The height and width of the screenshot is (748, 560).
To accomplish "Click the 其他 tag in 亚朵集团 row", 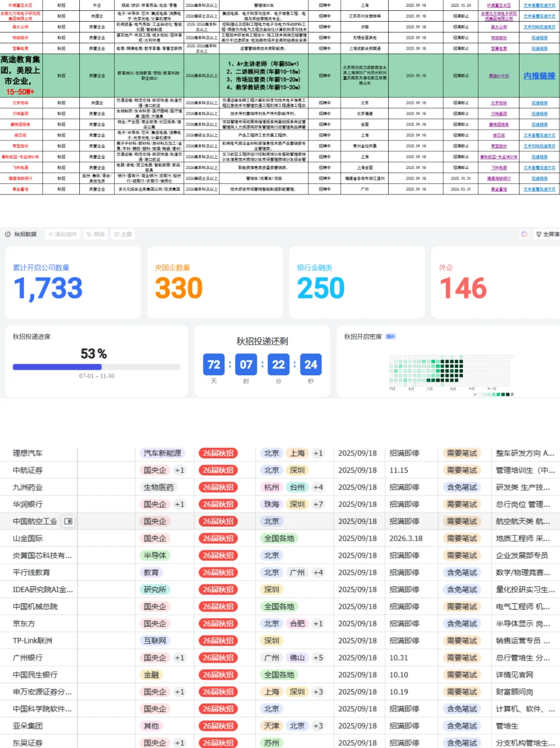I will click(x=151, y=726).
